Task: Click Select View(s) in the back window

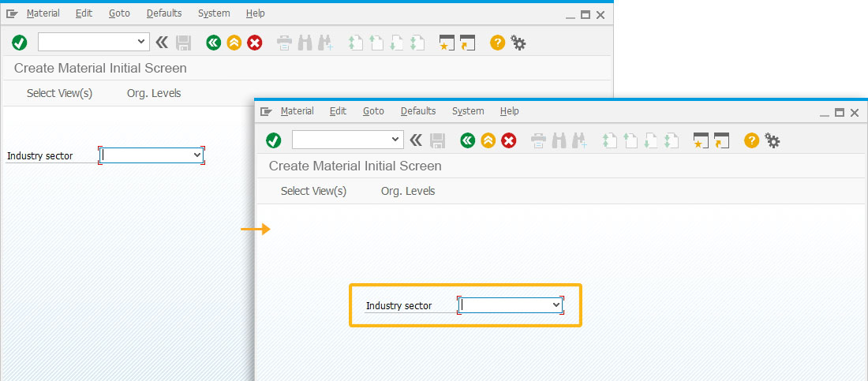Action: coord(60,94)
